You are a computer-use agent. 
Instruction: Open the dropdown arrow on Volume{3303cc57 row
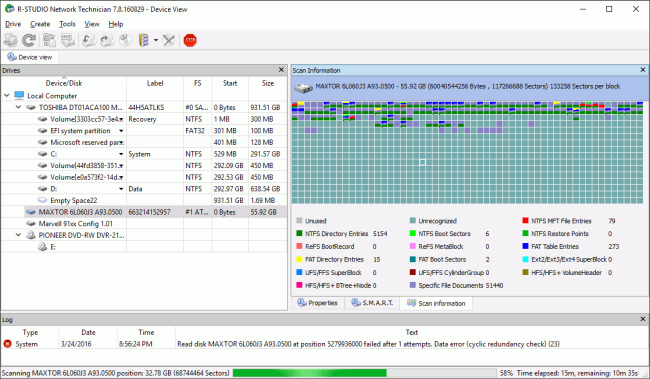tap(121, 119)
